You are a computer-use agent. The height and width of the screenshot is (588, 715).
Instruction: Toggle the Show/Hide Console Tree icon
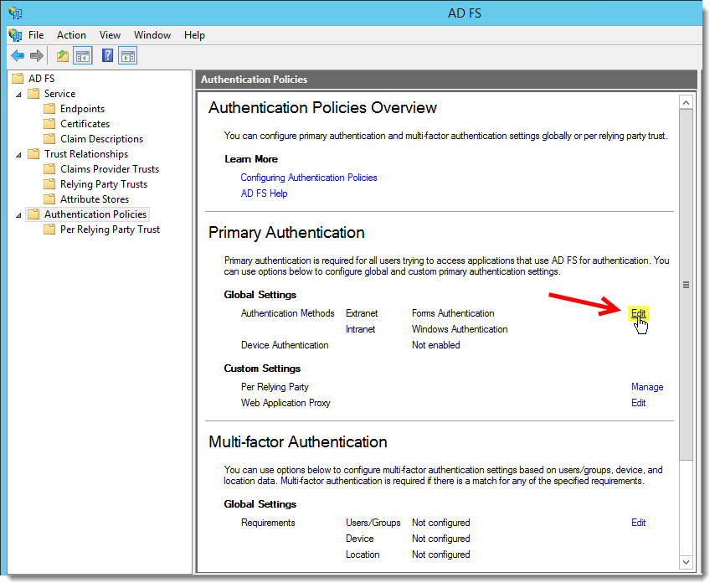click(x=83, y=56)
